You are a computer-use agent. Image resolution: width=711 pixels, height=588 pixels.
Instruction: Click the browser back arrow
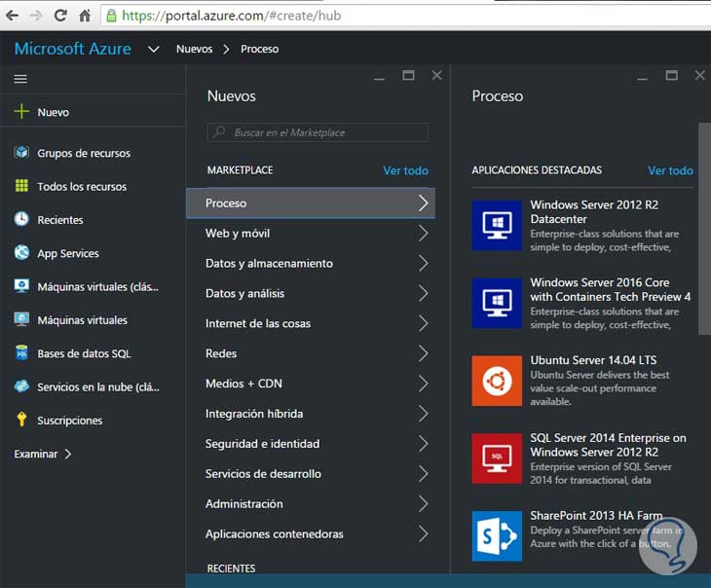13,16
